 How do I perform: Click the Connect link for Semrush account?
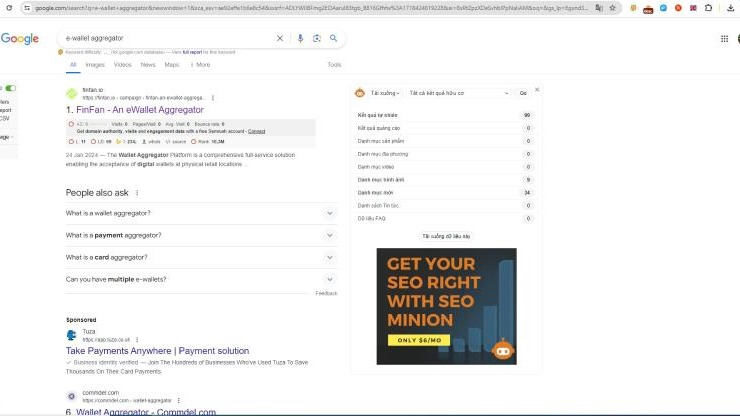pos(256,131)
